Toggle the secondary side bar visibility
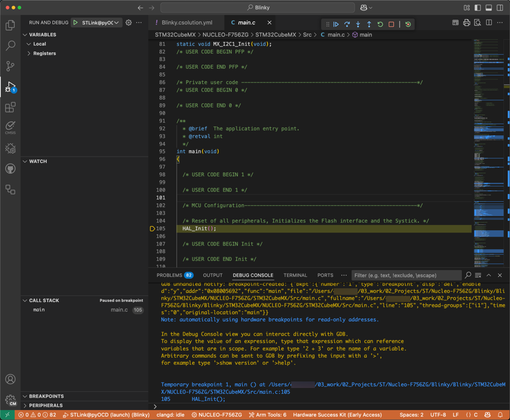Screen dimensions: 510x420 (500, 8)
